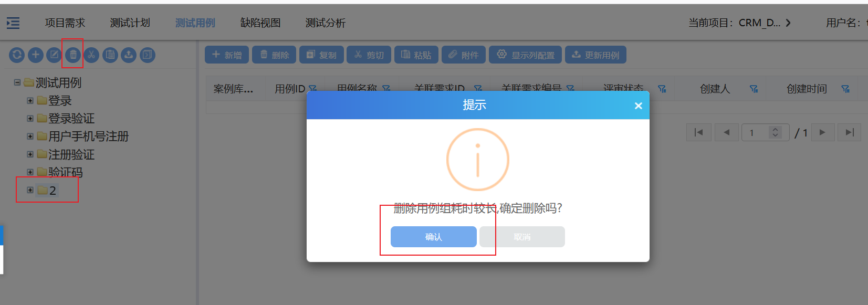Click the 粘贴 toolbar button
This screenshot has width=868, height=305.
point(416,55)
